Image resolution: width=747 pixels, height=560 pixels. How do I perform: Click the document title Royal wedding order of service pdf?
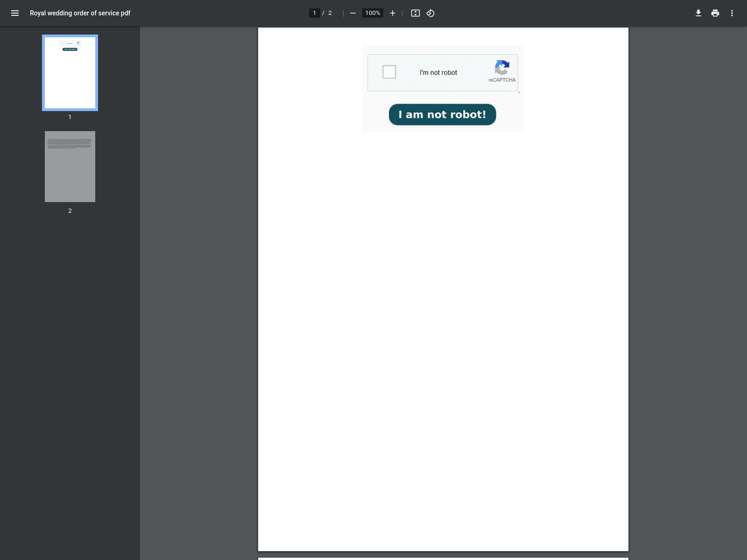click(80, 13)
